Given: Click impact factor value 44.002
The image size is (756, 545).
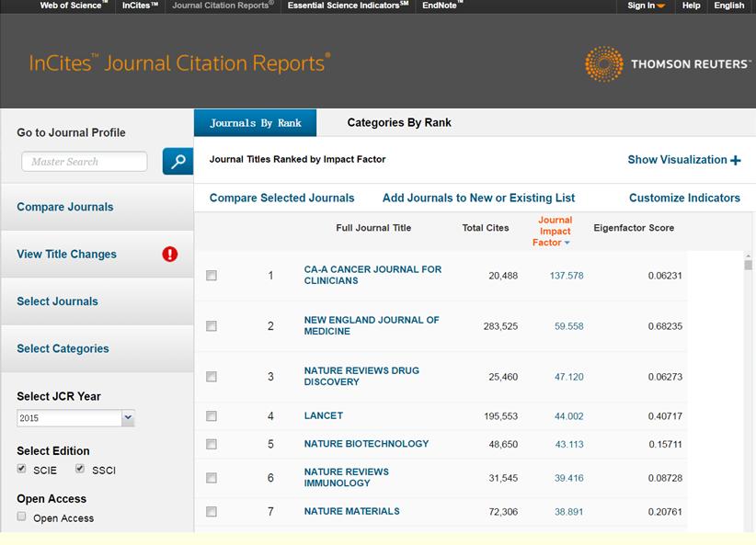Looking at the screenshot, I should click(x=569, y=416).
